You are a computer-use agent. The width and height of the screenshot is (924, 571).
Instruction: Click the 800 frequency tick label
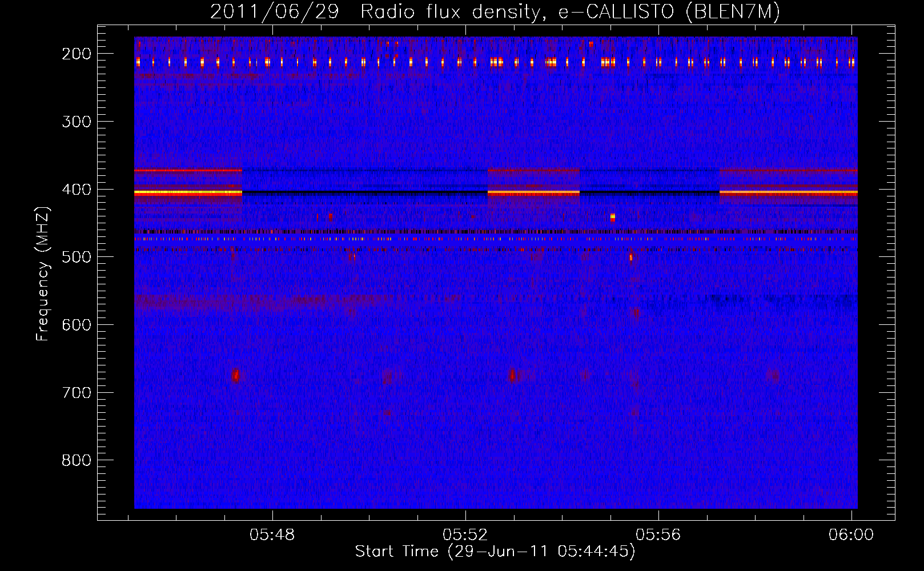[x=76, y=460]
